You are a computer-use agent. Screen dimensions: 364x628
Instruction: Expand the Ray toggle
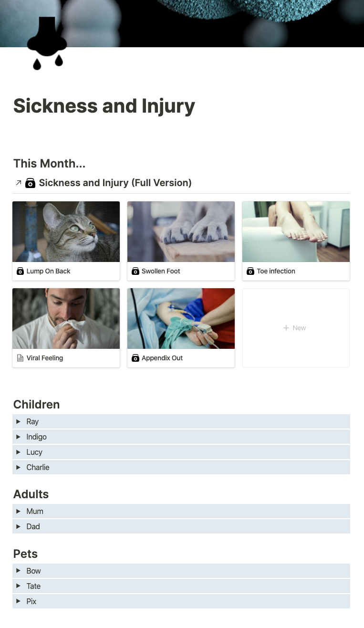18,421
